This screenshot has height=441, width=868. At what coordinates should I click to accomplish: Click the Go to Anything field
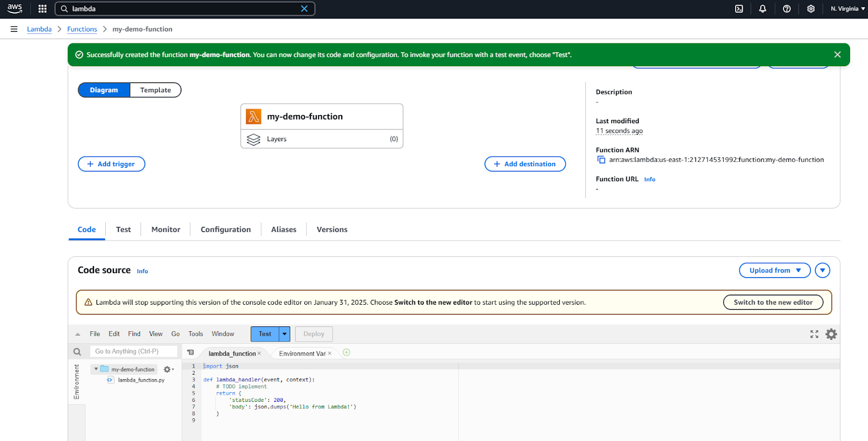click(x=133, y=351)
